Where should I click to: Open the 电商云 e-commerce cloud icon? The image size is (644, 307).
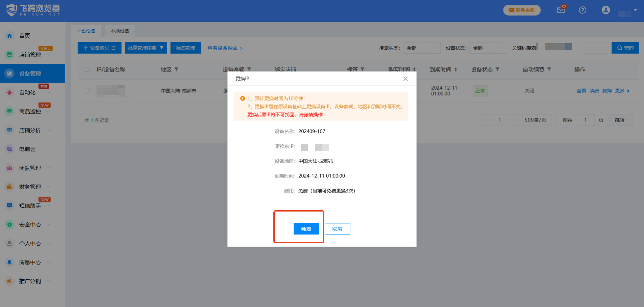tap(9, 149)
